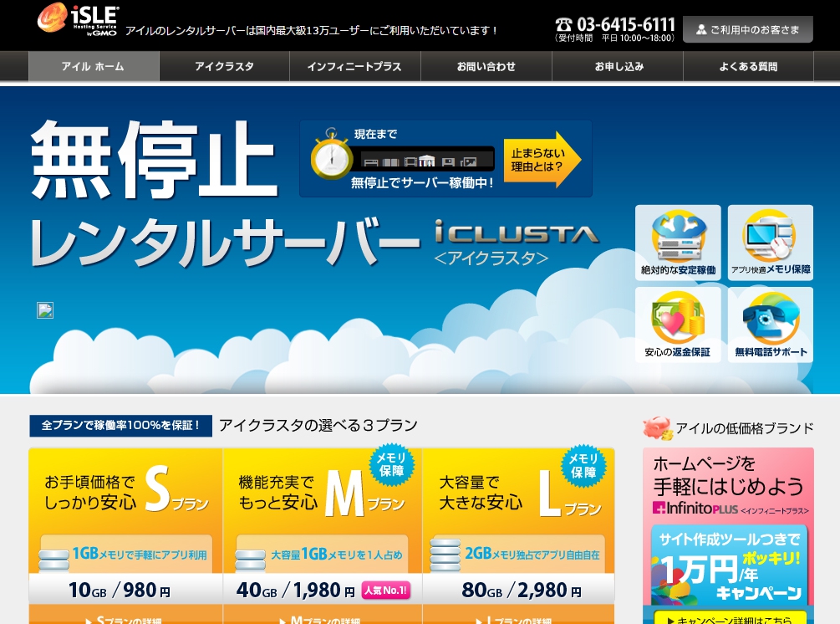Open the 無料電話サポート telephone icon tile
840x624 pixels.
pyautogui.click(x=771, y=325)
